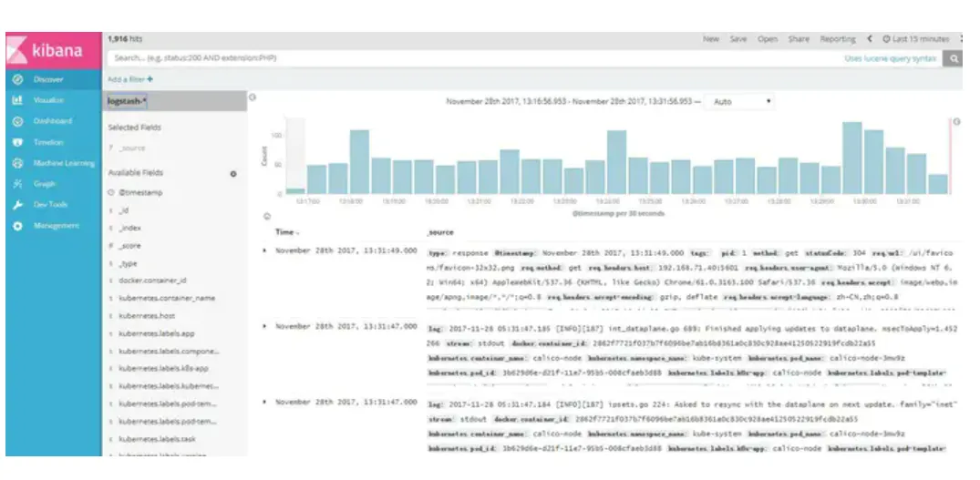This screenshot has width=980, height=480.
Task: Click the clock icon of @timestamp field
Action: pyautogui.click(x=111, y=193)
